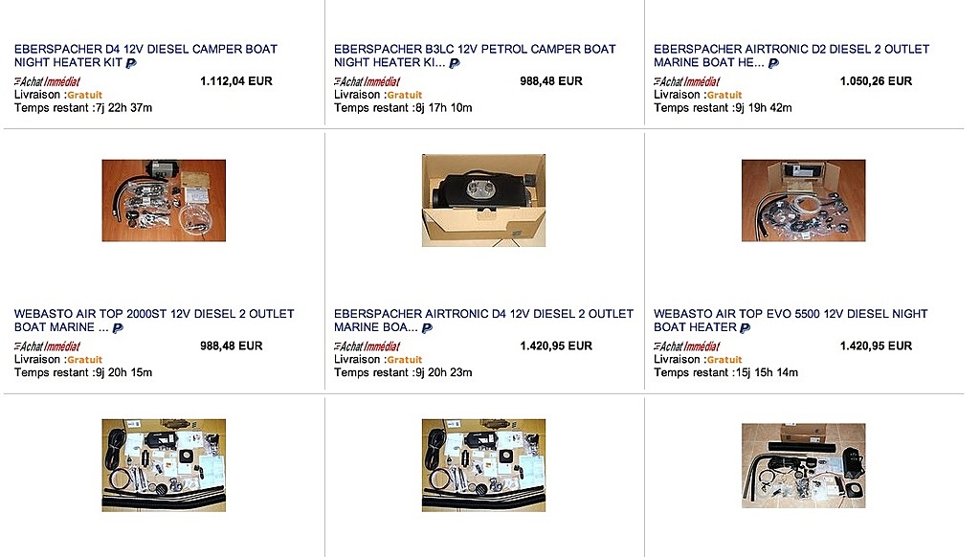Click the PayPal icon beside the D4 Camper Night Heater Kit

(x=130, y=63)
